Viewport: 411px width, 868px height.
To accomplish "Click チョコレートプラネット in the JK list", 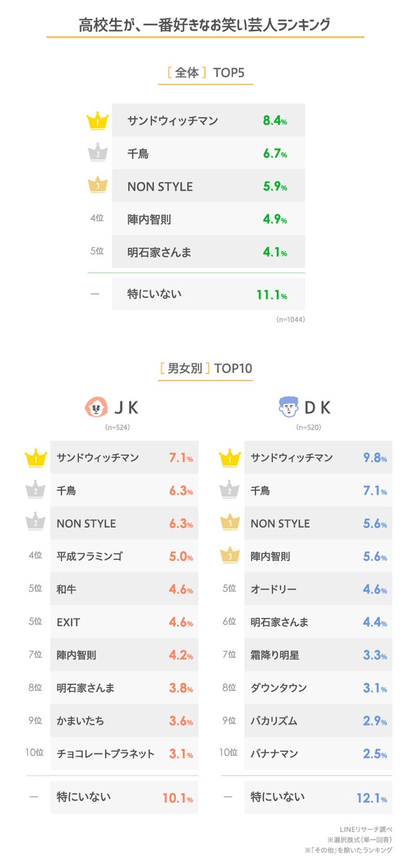I will pyautogui.click(x=105, y=754).
